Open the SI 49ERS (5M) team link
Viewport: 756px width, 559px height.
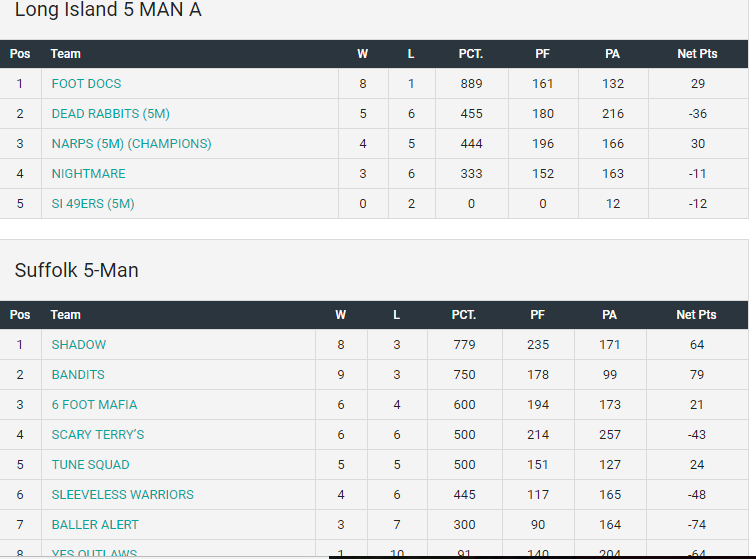93,204
